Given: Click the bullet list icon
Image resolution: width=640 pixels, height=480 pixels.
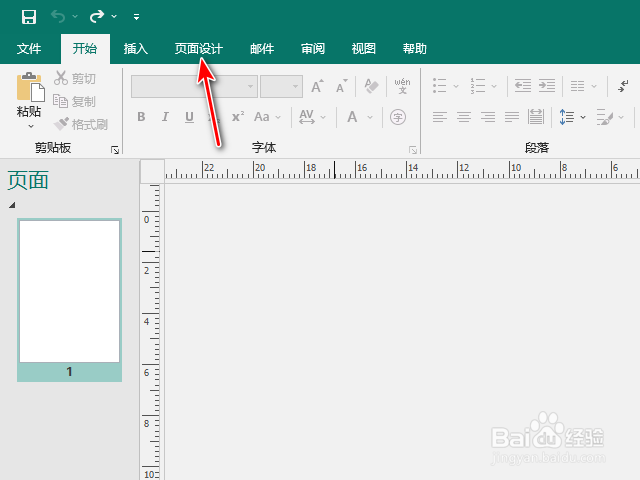Looking at the screenshot, I should coord(440,86).
